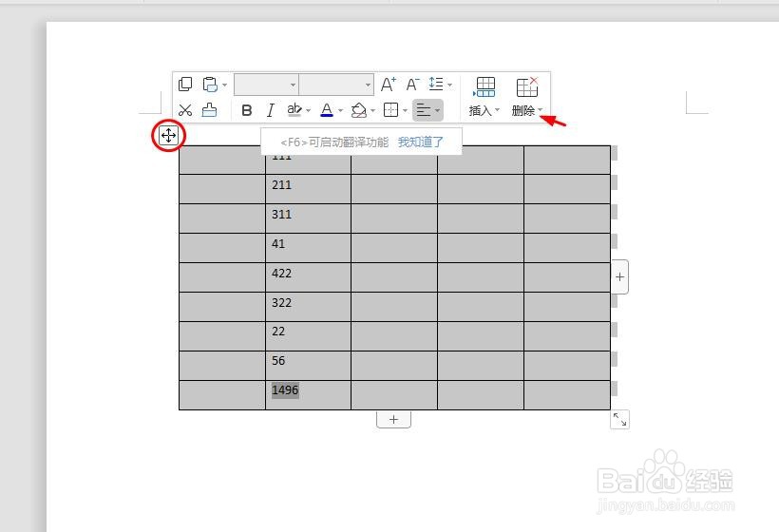Image resolution: width=779 pixels, height=532 pixels.
Task: Click the cell containing 1496
Action: point(308,395)
